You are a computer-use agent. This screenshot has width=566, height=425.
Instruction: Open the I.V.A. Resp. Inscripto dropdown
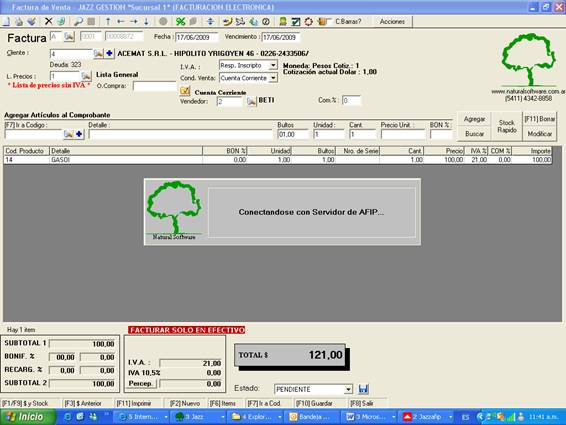(x=273, y=65)
